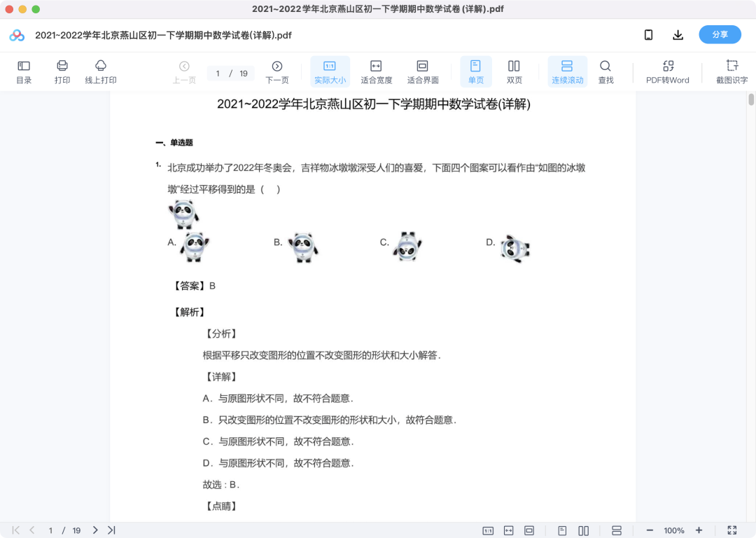Go to next page with 下一页
The image size is (756, 538).
coord(277,72)
